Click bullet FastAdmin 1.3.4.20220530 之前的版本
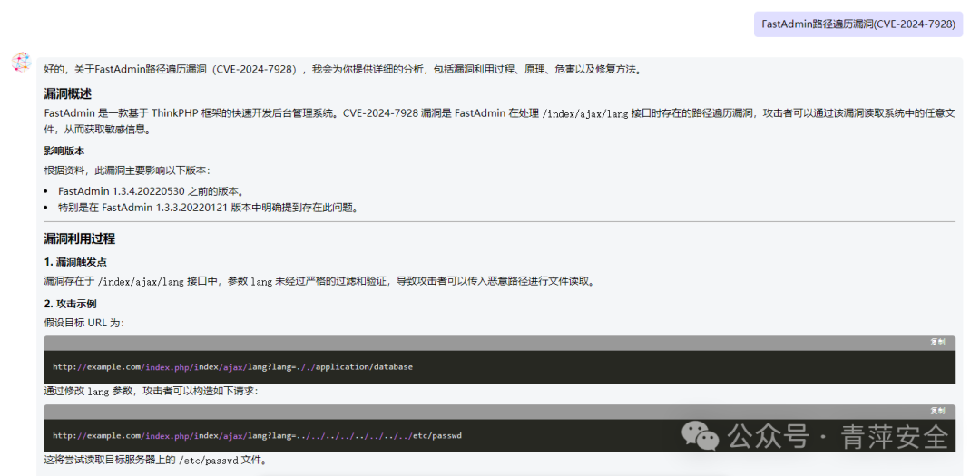Viewport: 980px width, 476px height. tap(151, 191)
